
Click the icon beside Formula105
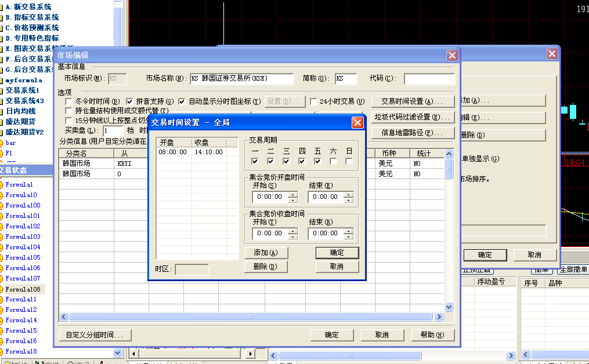tap(2, 258)
